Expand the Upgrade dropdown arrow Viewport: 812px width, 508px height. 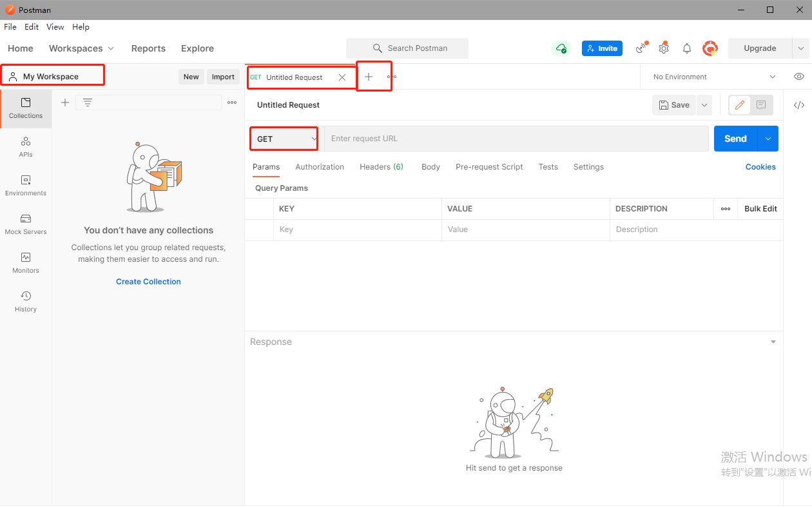pos(801,48)
